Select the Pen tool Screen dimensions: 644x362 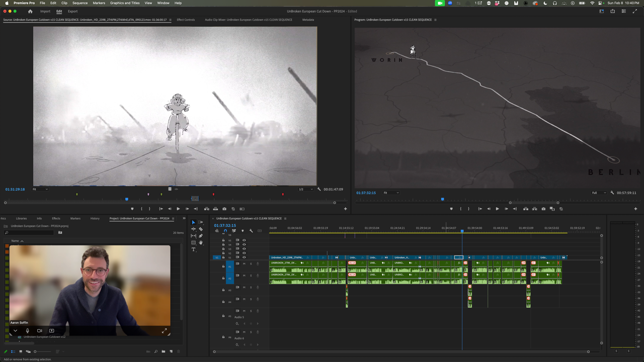(201, 236)
